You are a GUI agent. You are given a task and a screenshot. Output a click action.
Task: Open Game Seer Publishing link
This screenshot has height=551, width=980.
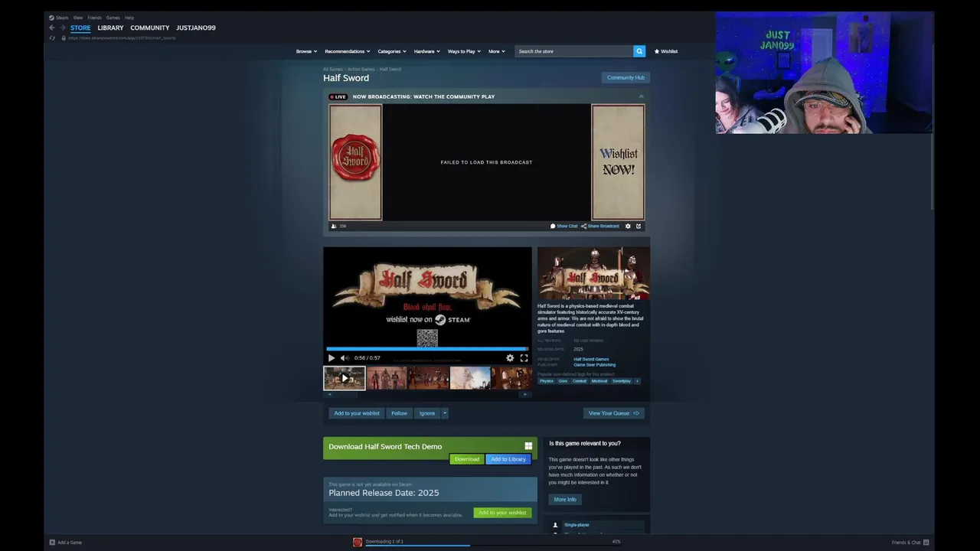594,364
